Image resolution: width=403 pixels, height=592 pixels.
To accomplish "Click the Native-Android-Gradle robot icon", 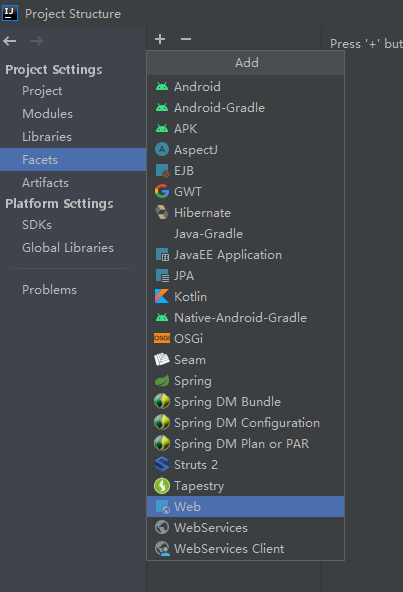I will coord(162,318).
